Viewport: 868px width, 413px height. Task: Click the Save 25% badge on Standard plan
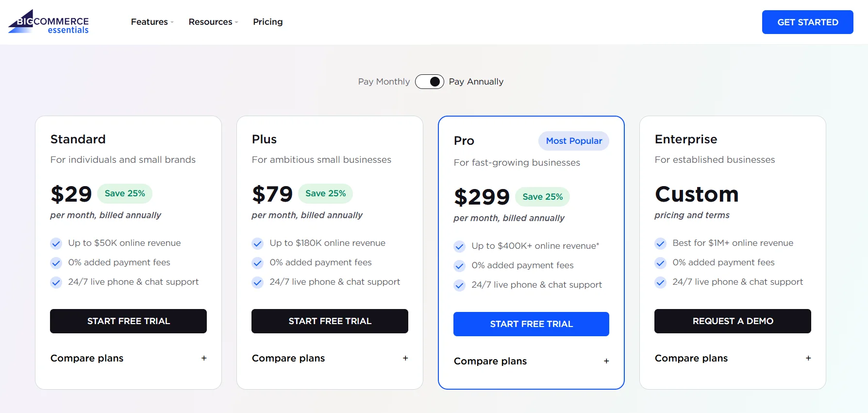click(125, 193)
